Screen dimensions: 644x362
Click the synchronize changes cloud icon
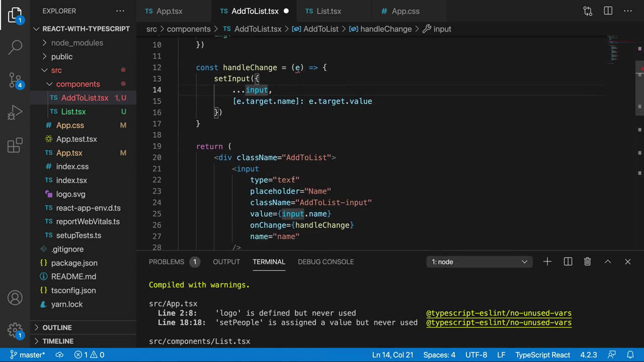point(59,355)
